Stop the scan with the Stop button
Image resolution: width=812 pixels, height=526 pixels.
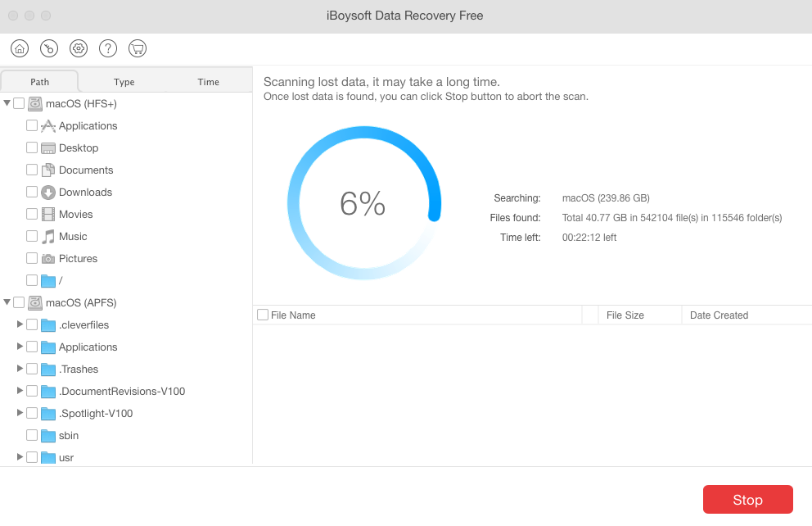[x=748, y=500]
